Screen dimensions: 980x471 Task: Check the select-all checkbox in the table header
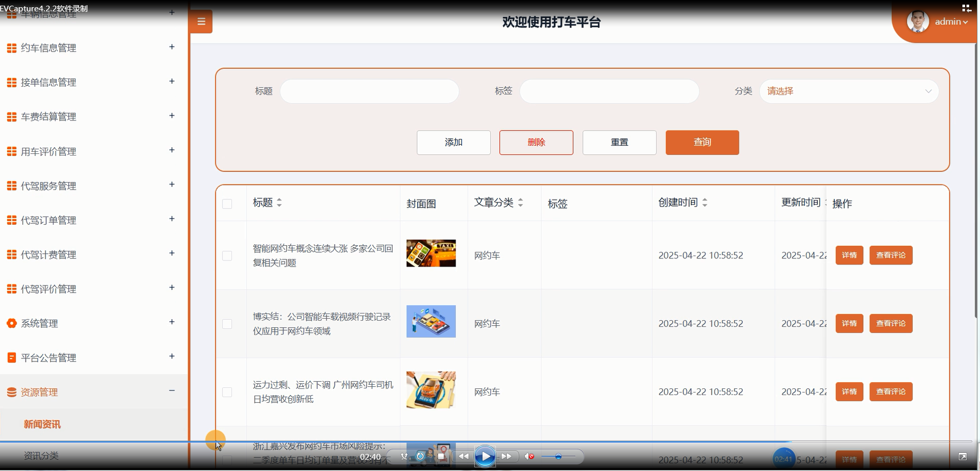coord(227,203)
